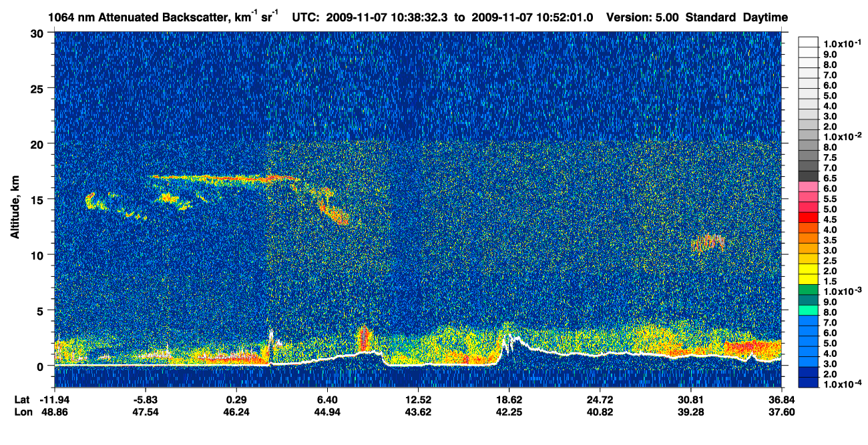Screen dimensions: 868x445
Task: Click the 'Lon' row label
Action: (x=23, y=412)
